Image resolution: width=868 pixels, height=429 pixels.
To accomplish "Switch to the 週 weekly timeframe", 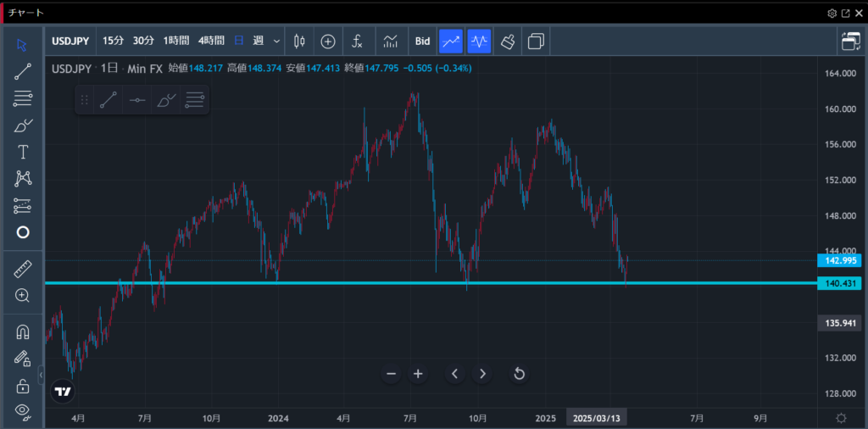I will pos(258,41).
